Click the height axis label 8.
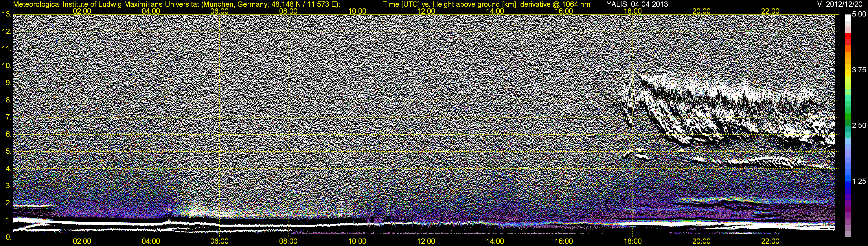This screenshot has height=246, width=868. point(8,100)
